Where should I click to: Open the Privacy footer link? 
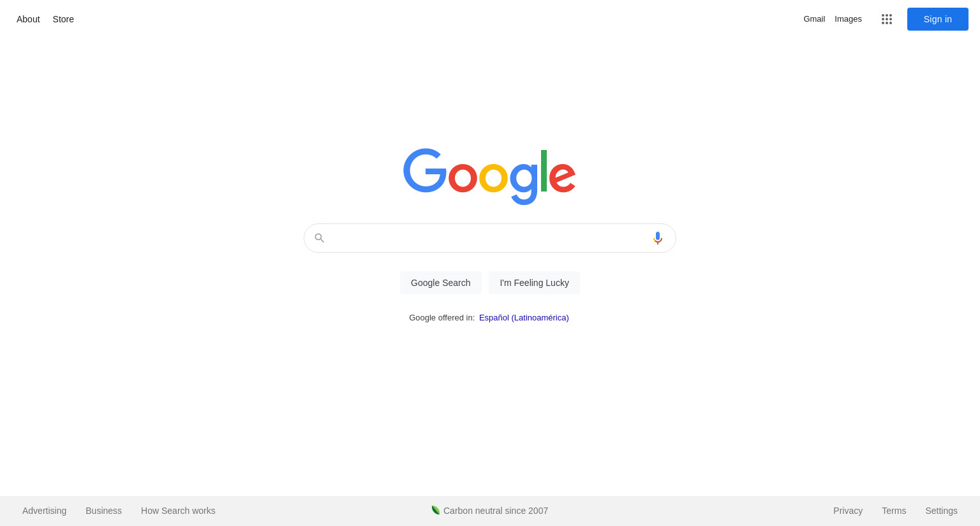848,511
